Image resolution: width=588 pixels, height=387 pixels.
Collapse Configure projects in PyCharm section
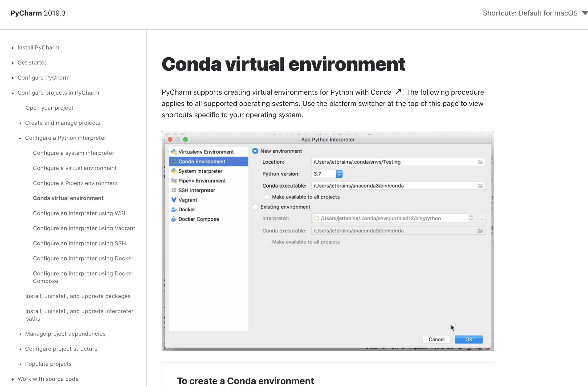(13, 93)
